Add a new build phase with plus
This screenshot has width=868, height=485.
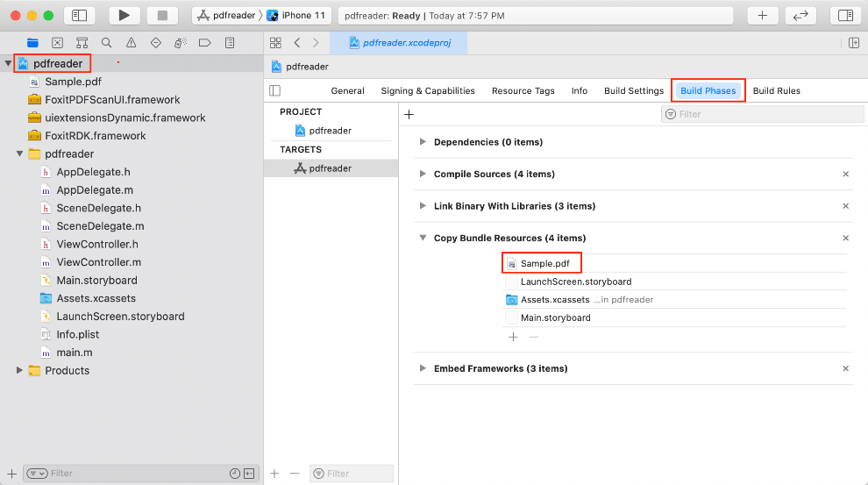click(x=409, y=114)
